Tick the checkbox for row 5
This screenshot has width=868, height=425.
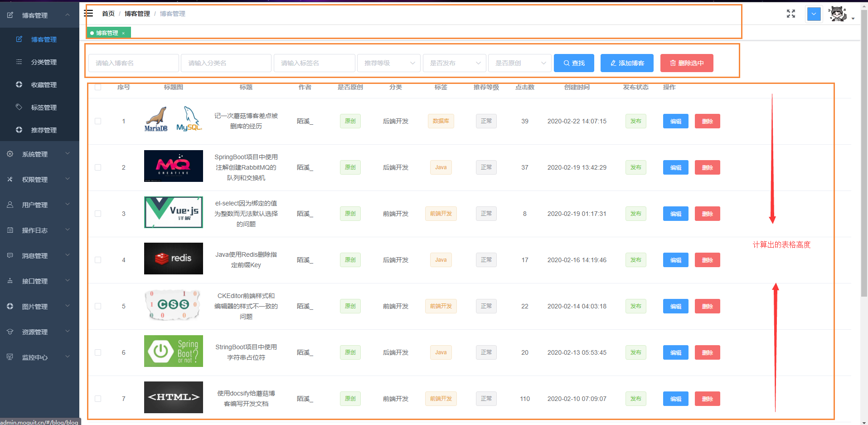point(98,306)
